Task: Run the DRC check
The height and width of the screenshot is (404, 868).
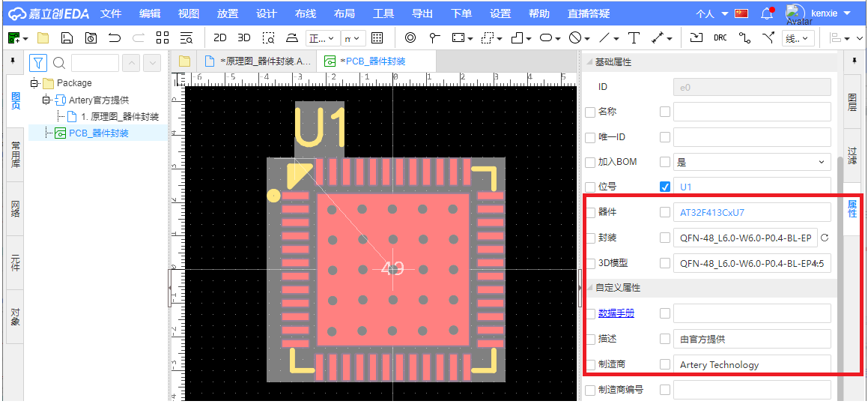Action: point(720,37)
